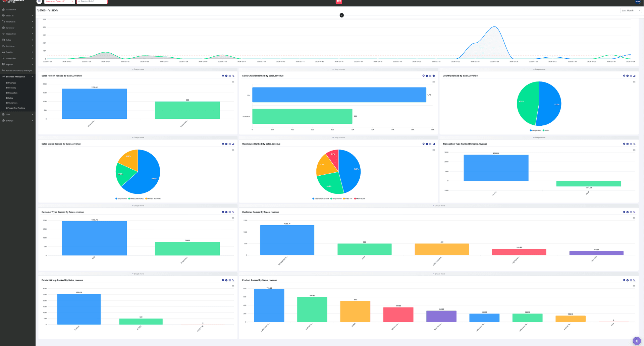Open hamburger menu on Product Ranked chart
The width and height of the screenshot is (644, 346).
(634, 286)
